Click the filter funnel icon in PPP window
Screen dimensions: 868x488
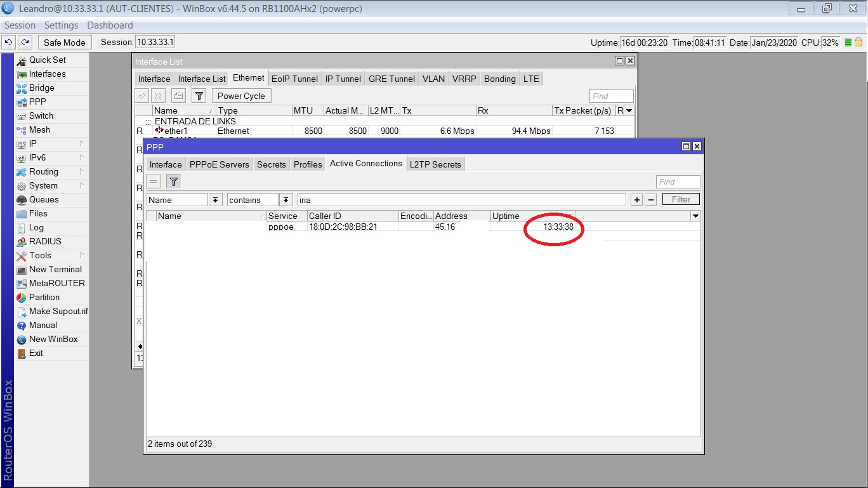(x=173, y=181)
